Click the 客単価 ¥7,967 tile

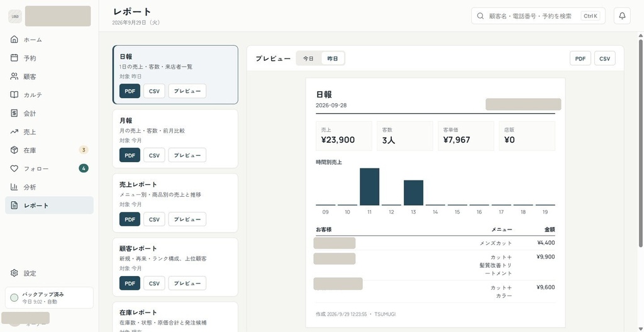pyautogui.click(x=466, y=136)
